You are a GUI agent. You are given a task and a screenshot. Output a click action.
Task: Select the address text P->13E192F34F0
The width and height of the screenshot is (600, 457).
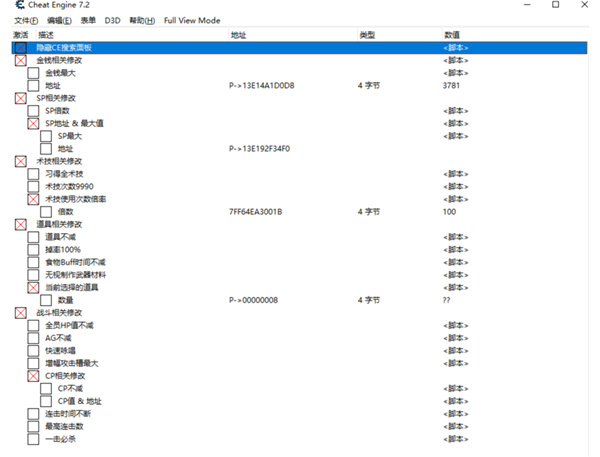(x=259, y=149)
